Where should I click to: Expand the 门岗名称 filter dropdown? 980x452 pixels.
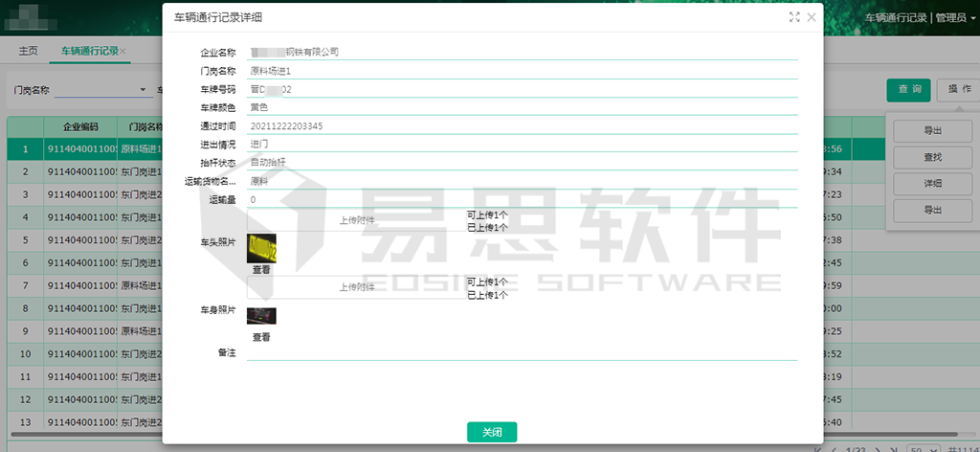click(145, 90)
